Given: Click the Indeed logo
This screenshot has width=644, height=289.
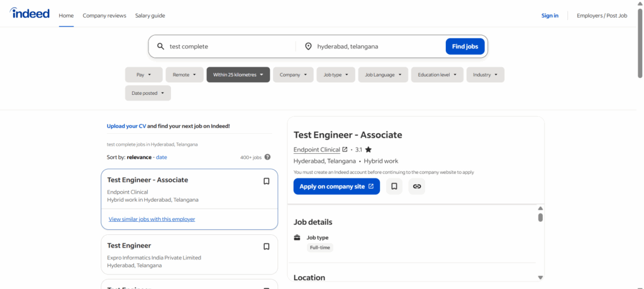Looking at the screenshot, I should pos(30,13).
